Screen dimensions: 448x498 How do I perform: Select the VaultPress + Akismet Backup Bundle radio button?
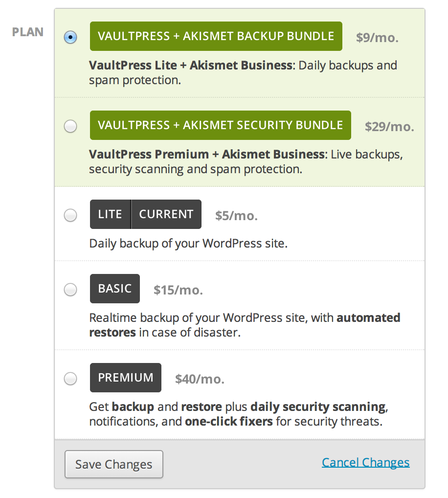click(x=70, y=38)
